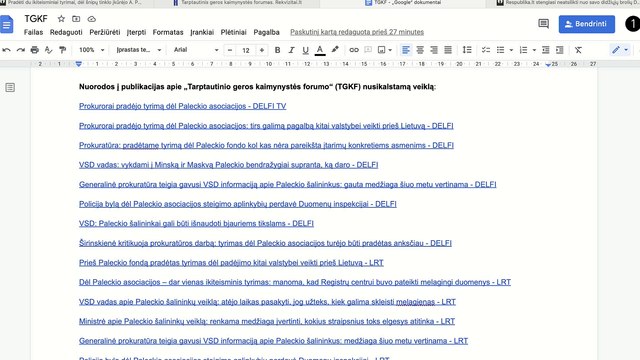The image size is (640, 360).
Task: Check the cloud document status icon
Action: tap(91, 19)
